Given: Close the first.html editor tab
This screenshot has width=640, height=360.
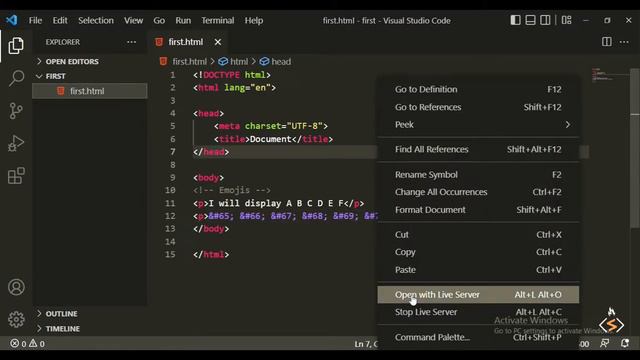Looking at the screenshot, I should pos(218,42).
